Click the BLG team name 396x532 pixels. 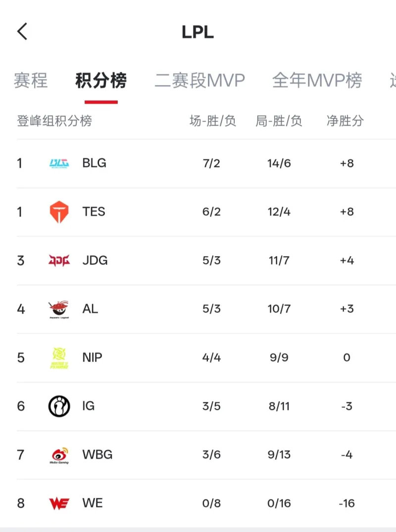(94, 163)
